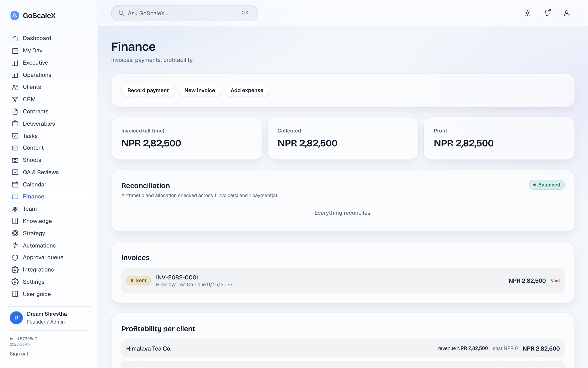The height and width of the screenshot is (368, 588).
Task: Click the Dream Shrestha avatar
Action: [x=16, y=318]
